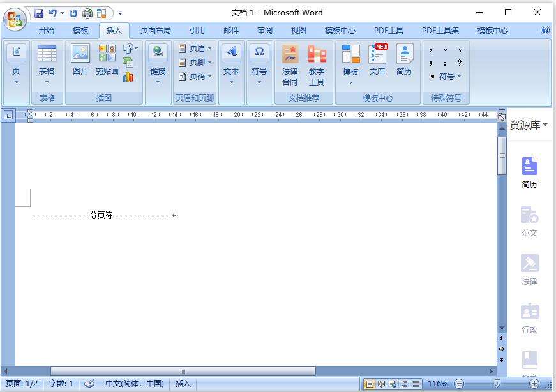
Task: Expand the 页码 page number dropdown
Action: [x=210, y=76]
